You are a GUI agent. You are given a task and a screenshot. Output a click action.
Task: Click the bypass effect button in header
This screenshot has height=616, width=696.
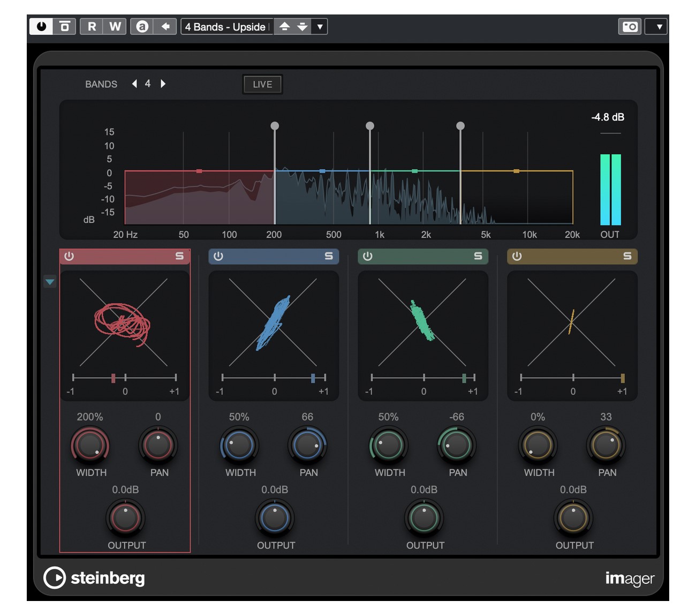click(65, 26)
